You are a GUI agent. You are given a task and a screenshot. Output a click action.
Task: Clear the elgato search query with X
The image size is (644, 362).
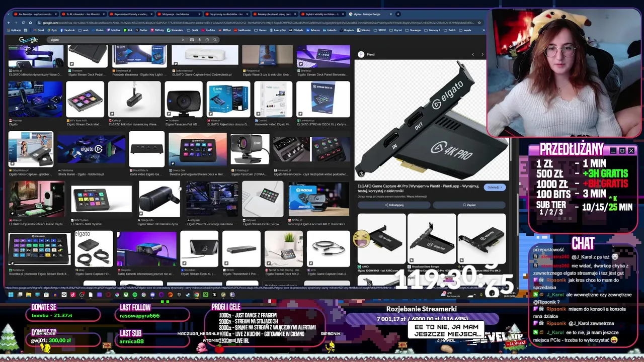click(183, 40)
